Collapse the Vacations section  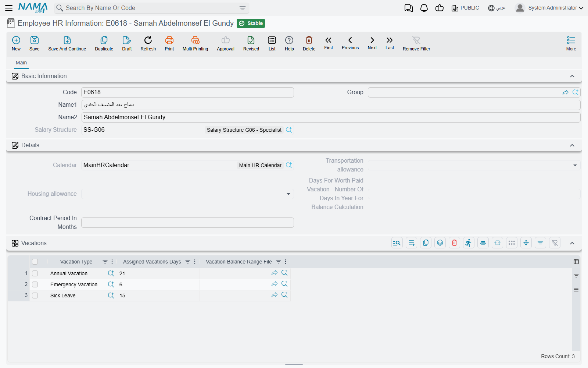(x=572, y=243)
